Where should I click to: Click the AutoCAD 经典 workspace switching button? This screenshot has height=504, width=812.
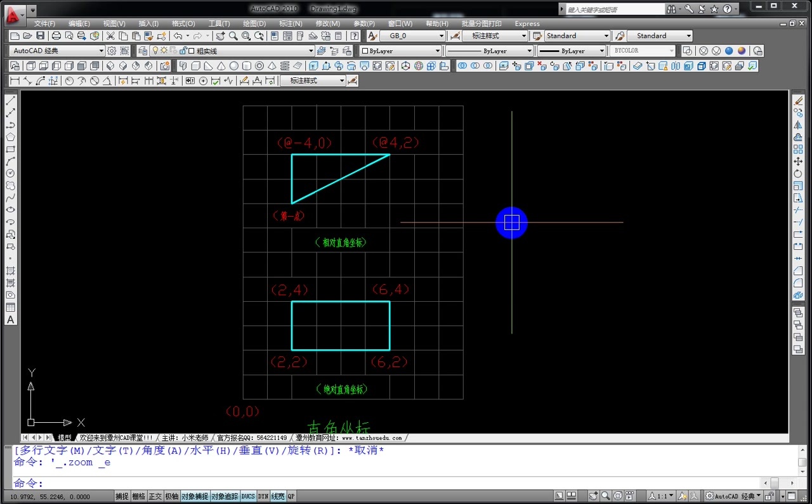[x=734, y=496]
